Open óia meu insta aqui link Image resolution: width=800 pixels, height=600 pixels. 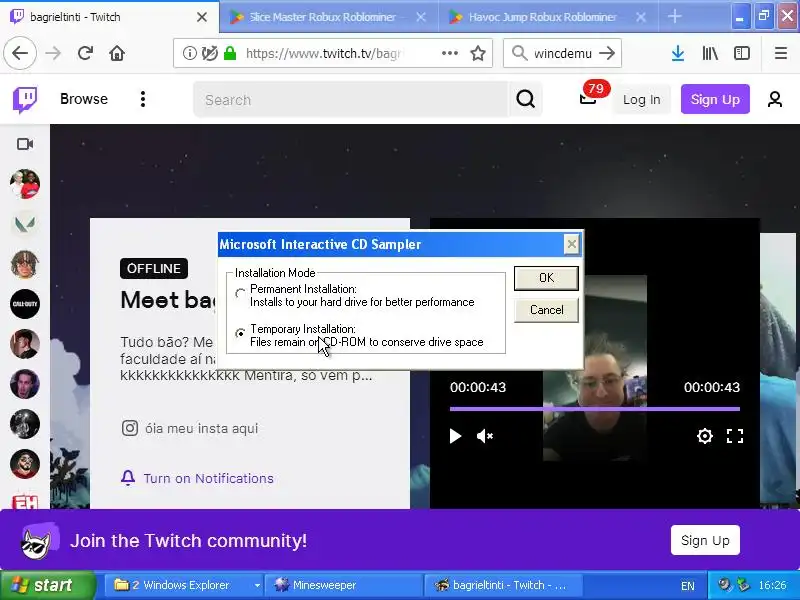[201, 428]
